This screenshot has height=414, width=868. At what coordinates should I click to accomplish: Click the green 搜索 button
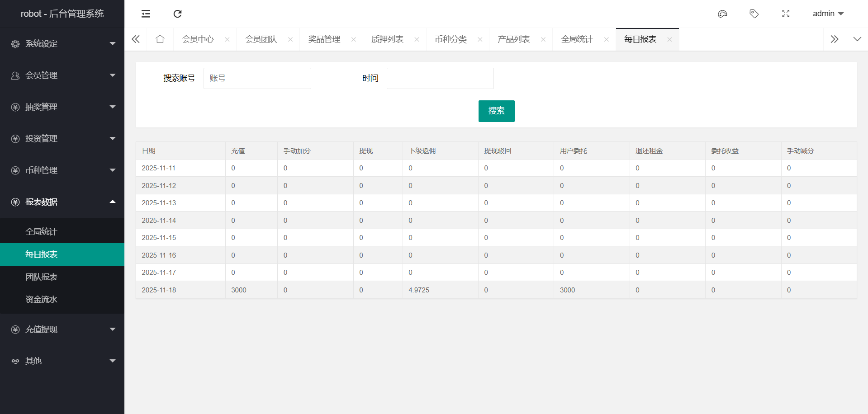click(496, 111)
